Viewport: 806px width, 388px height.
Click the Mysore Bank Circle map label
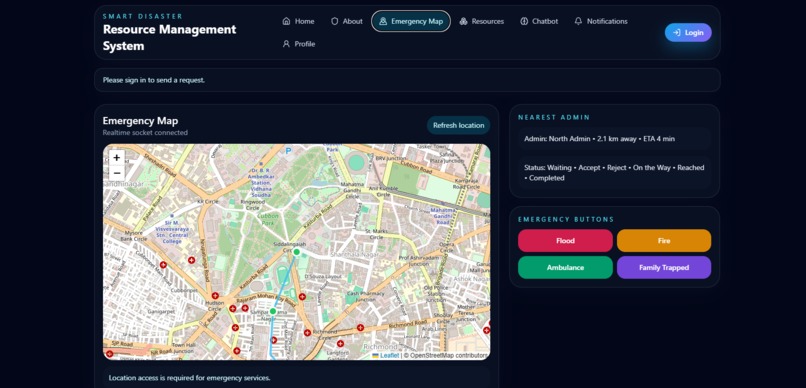click(134, 236)
